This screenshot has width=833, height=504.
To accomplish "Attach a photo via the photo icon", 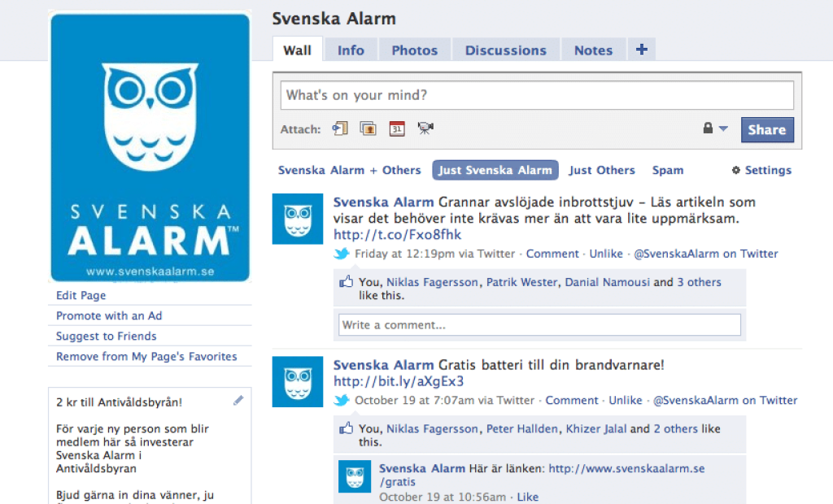I will coord(368,128).
